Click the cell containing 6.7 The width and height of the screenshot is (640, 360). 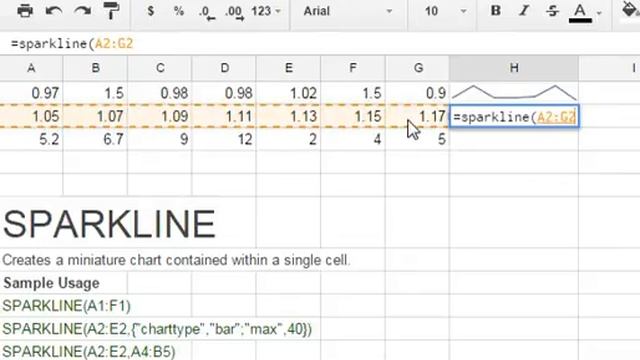click(96, 139)
